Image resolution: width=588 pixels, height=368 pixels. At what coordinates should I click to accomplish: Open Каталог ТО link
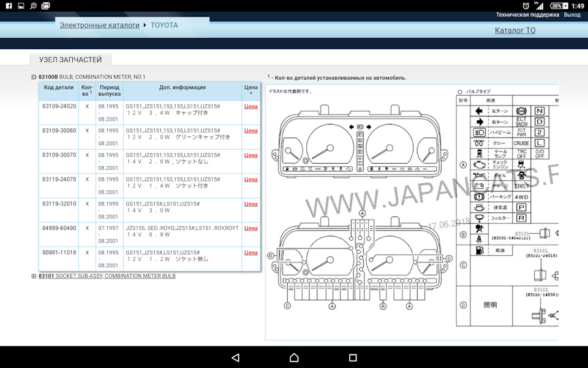pyautogui.click(x=515, y=31)
